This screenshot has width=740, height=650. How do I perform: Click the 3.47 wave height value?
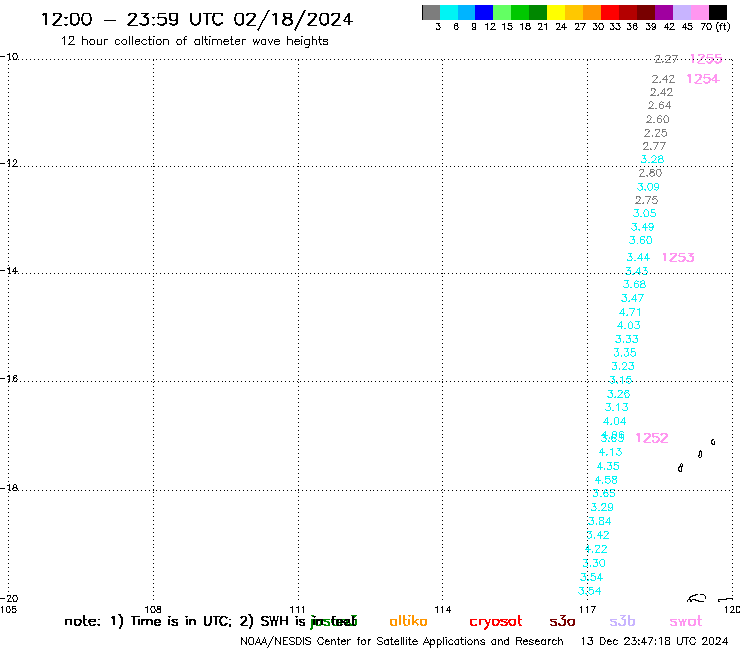click(x=632, y=298)
